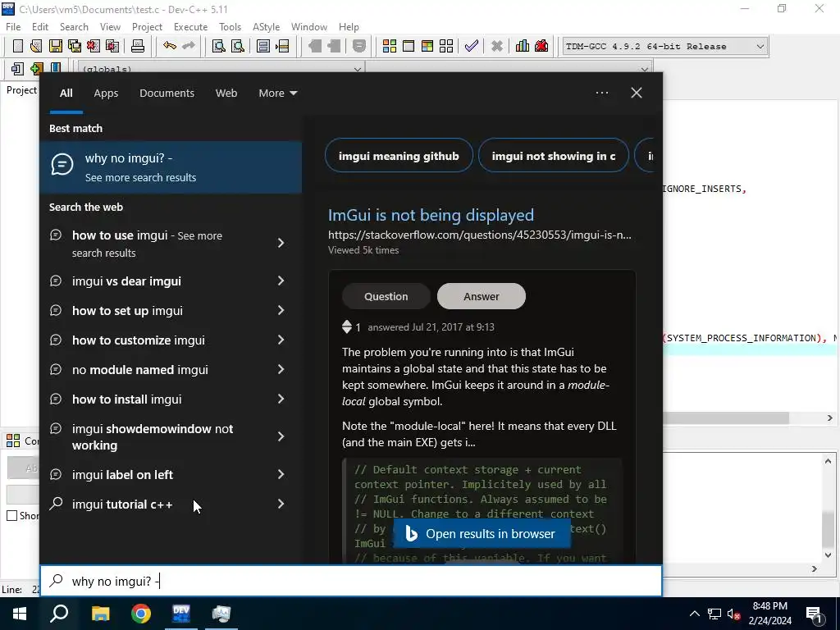Click the Close file icon in toolbar
Image resolution: width=840 pixels, height=630 pixels.
tap(94, 46)
